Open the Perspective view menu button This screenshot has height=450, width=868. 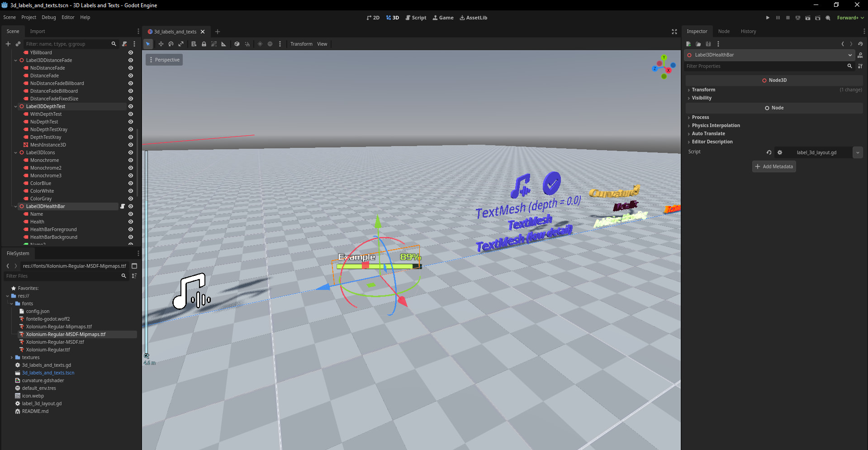[x=164, y=60]
